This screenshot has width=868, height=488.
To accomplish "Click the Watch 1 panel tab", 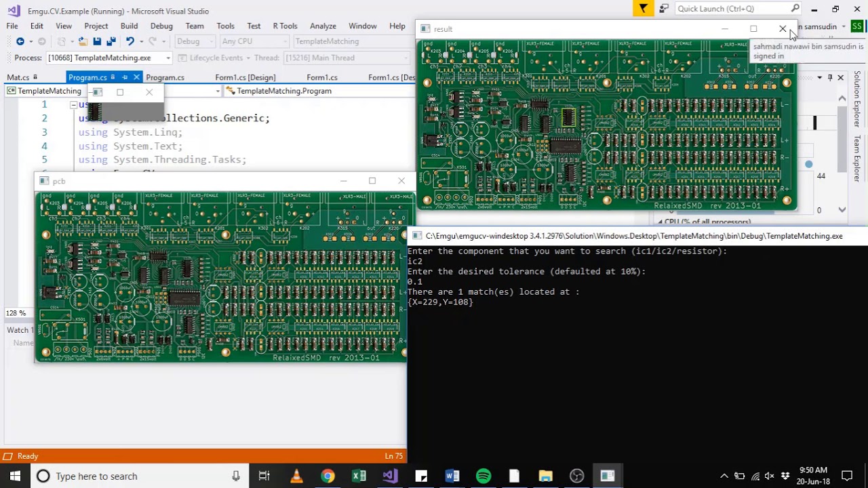I will point(20,330).
